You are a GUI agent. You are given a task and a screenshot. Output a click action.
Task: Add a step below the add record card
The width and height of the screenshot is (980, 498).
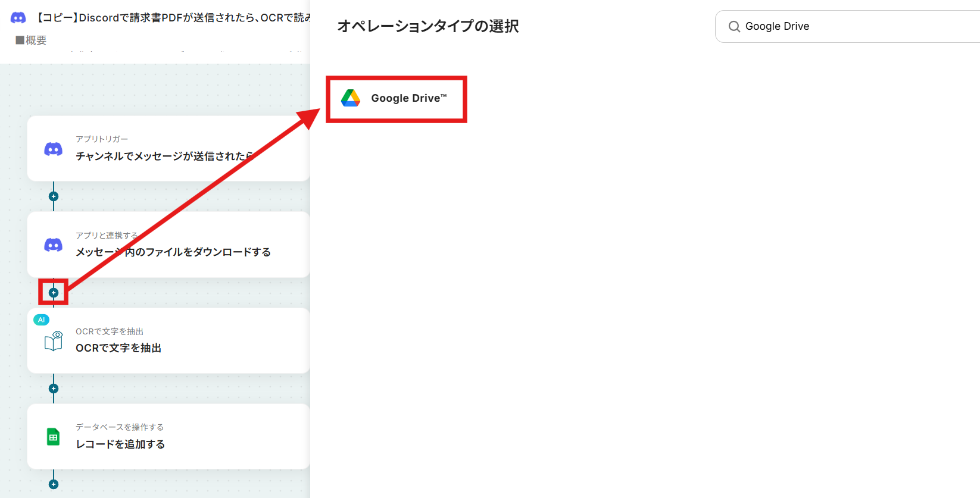[54, 484]
